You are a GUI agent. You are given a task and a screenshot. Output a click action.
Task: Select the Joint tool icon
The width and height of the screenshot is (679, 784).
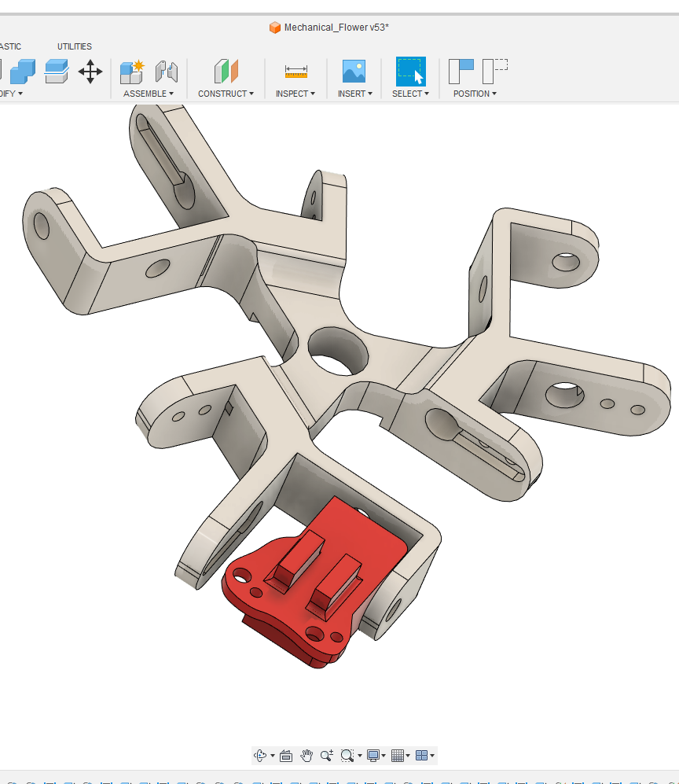click(x=167, y=72)
